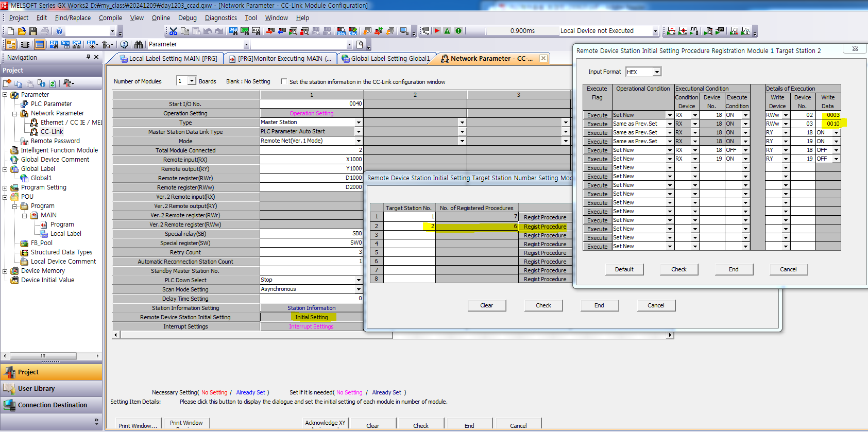Click the Operation Setting link
Viewport: 868px width, 432px height.
[x=312, y=113]
